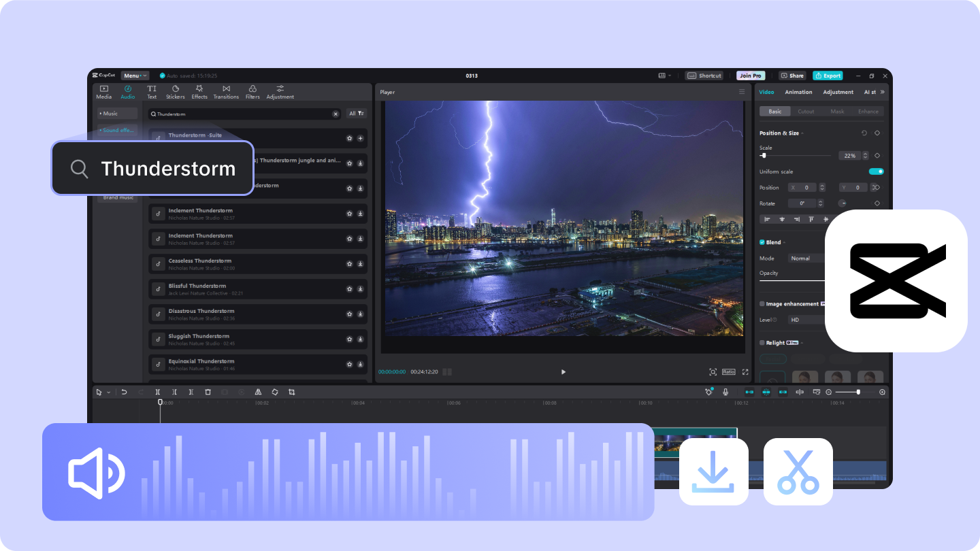This screenshot has width=980, height=551.
Task: Open the Stickers panel
Action: tap(176, 92)
